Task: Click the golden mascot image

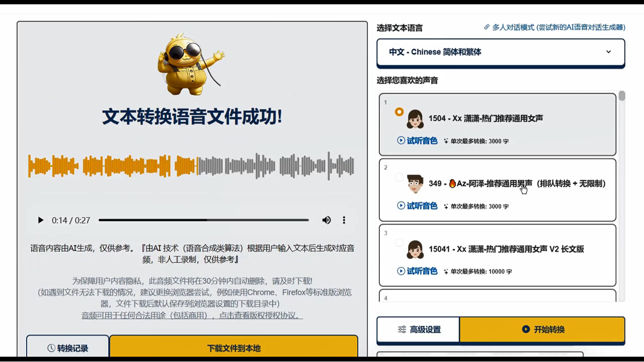Action: click(191, 64)
